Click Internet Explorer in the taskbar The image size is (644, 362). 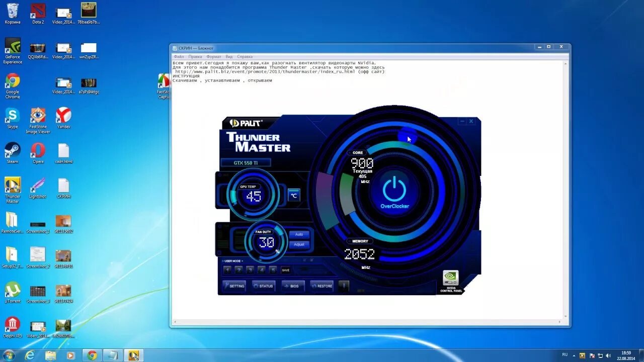30,355
